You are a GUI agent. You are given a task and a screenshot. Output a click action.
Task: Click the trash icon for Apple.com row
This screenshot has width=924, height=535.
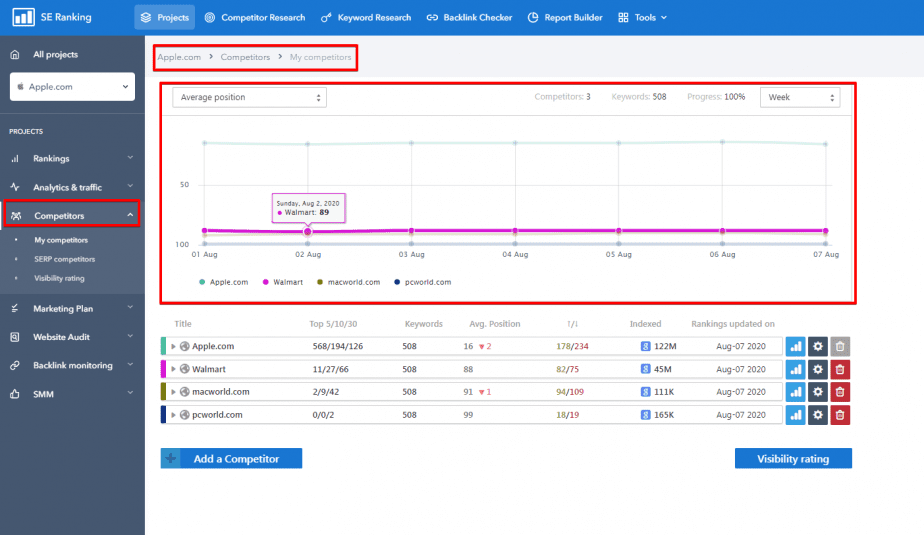click(840, 346)
